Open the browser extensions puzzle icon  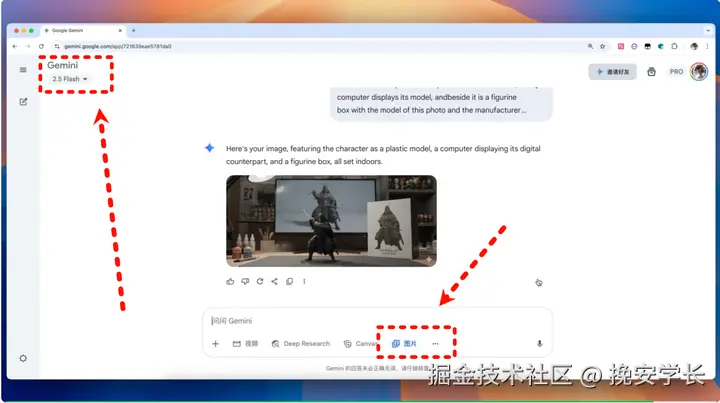pos(674,46)
